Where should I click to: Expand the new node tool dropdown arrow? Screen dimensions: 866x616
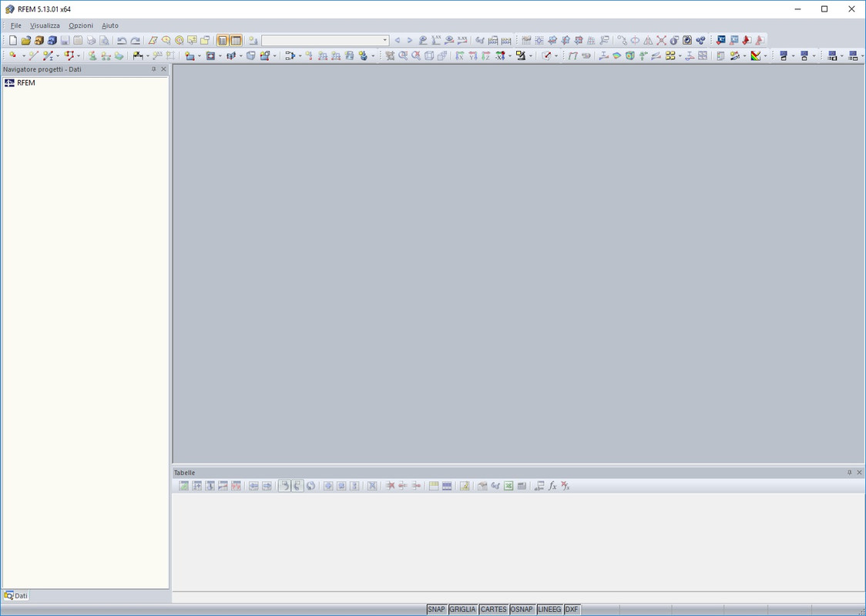pyautogui.click(x=23, y=55)
